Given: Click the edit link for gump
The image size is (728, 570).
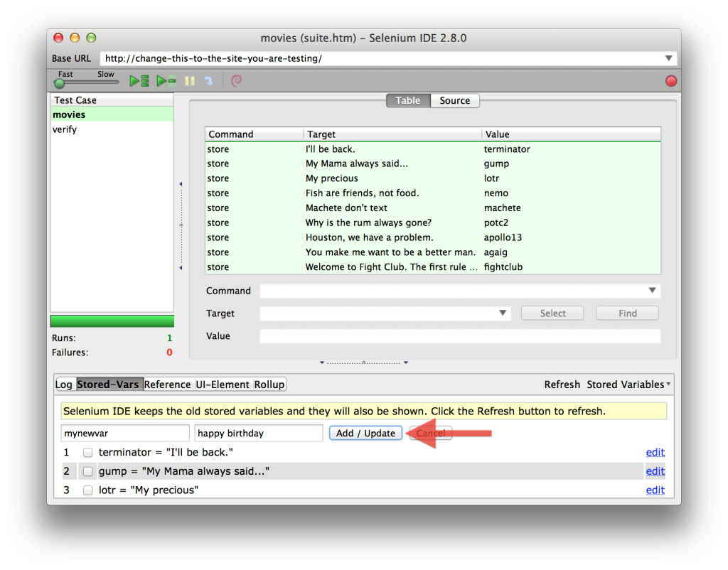Looking at the screenshot, I should click(x=655, y=471).
